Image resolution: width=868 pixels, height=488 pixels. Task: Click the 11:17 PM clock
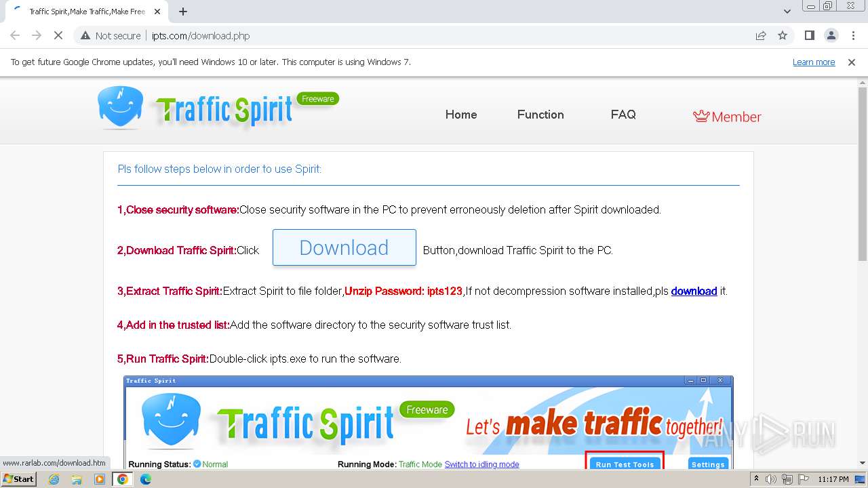pyautogui.click(x=833, y=479)
